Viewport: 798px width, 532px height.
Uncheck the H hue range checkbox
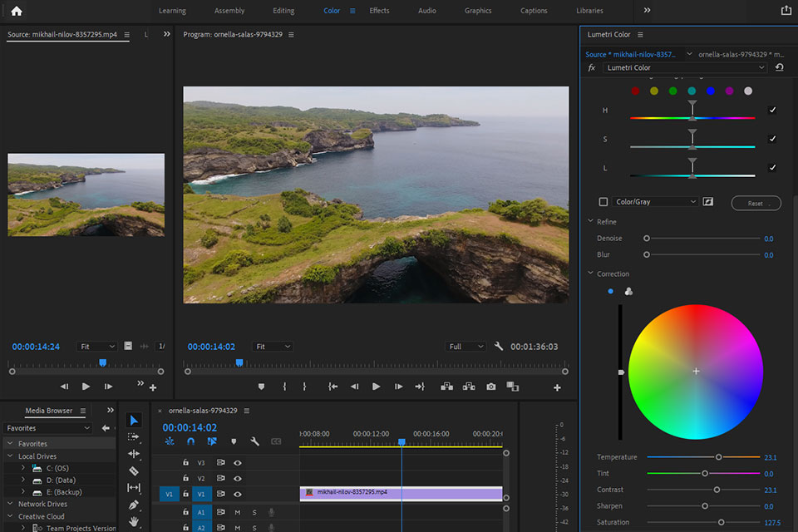(773, 110)
